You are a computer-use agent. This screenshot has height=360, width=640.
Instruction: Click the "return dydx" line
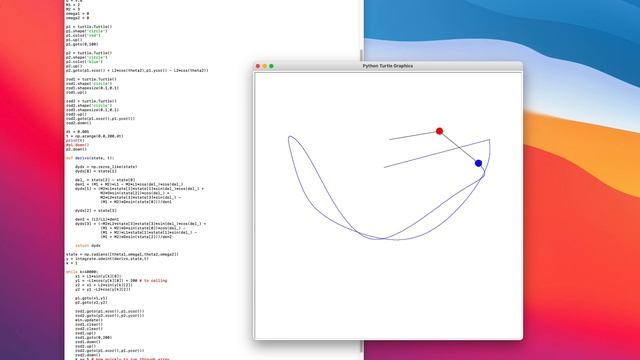[88, 246]
